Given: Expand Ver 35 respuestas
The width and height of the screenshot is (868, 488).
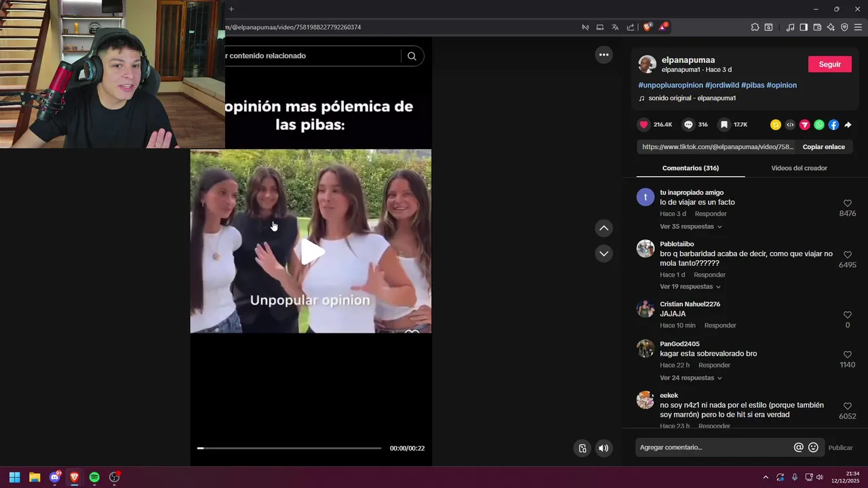Looking at the screenshot, I should point(691,226).
